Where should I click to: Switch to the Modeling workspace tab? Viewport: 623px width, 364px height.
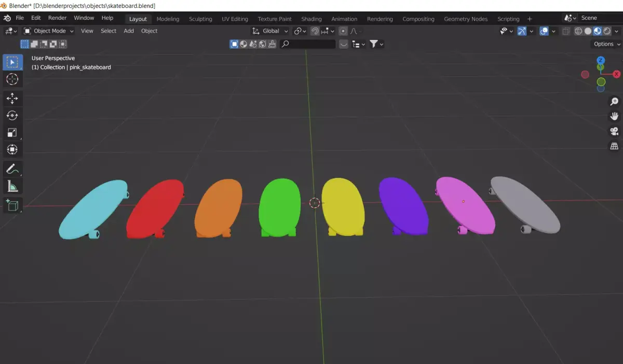click(x=168, y=19)
